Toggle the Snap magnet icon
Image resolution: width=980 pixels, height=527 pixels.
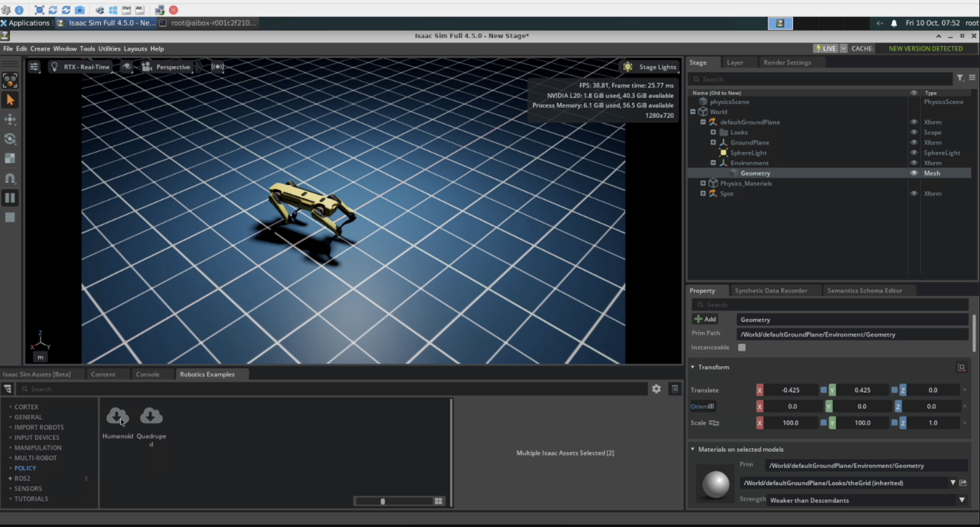(x=10, y=178)
